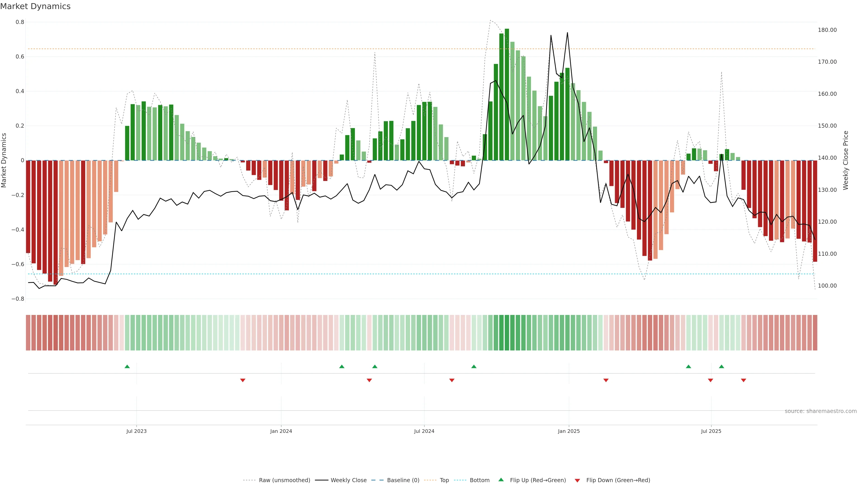Viewport: 868px width, 488px height.
Task: Click the green triangle icon in the legend
Action: point(501,480)
